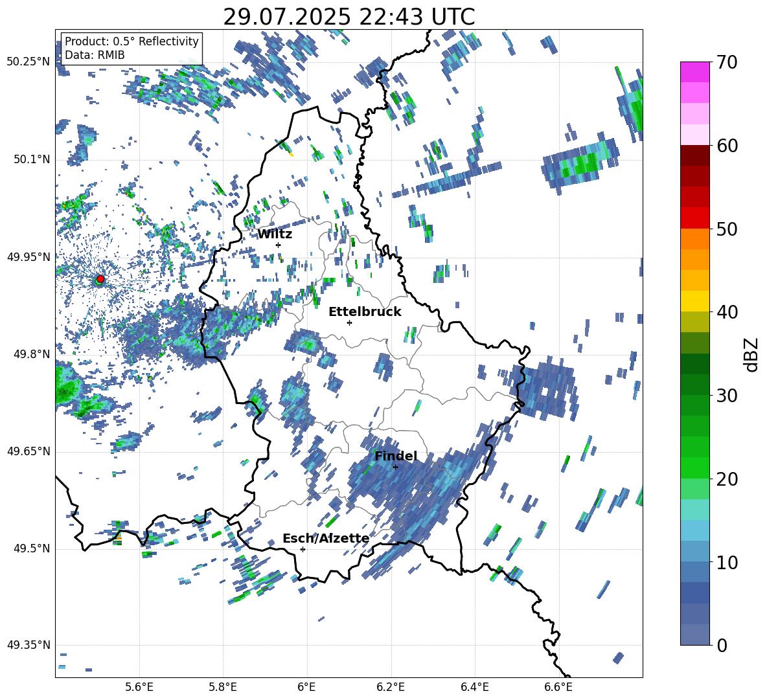The width and height of the screenshot is (767, 700).
Task: Click the 6.6°E longitude label
Action: (x=558, y=688)
